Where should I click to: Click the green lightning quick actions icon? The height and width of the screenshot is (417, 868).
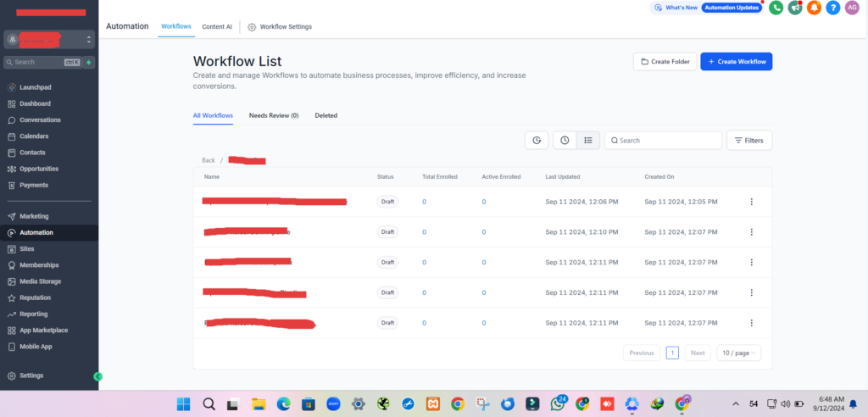[88, 63]
